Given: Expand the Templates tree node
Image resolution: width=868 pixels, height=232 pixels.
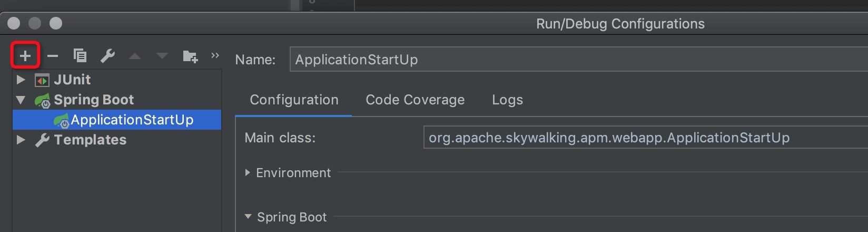Looking at the screenshot, I should pos(21,140).
